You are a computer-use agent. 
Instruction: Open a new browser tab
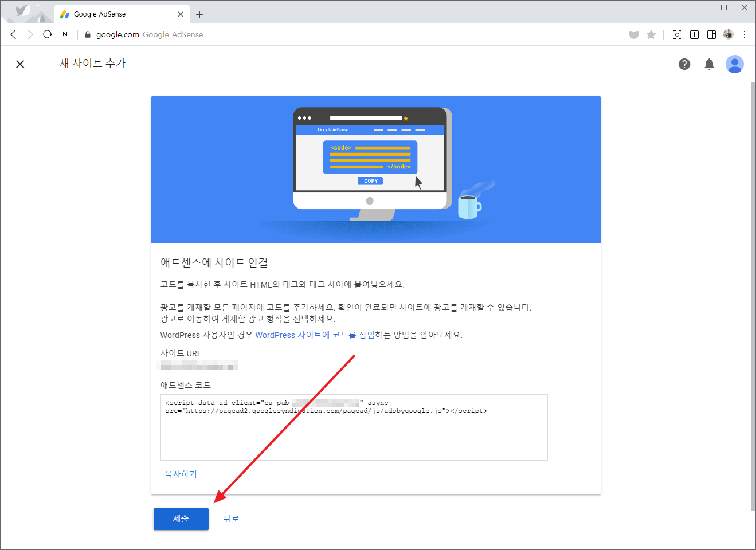[199, 14]
